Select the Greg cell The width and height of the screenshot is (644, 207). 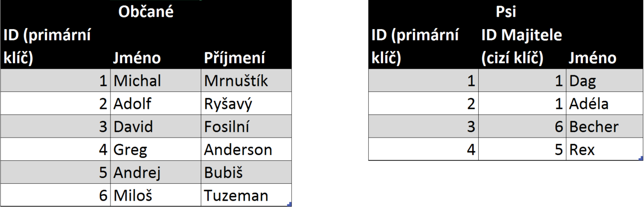(x=130, y=150)
